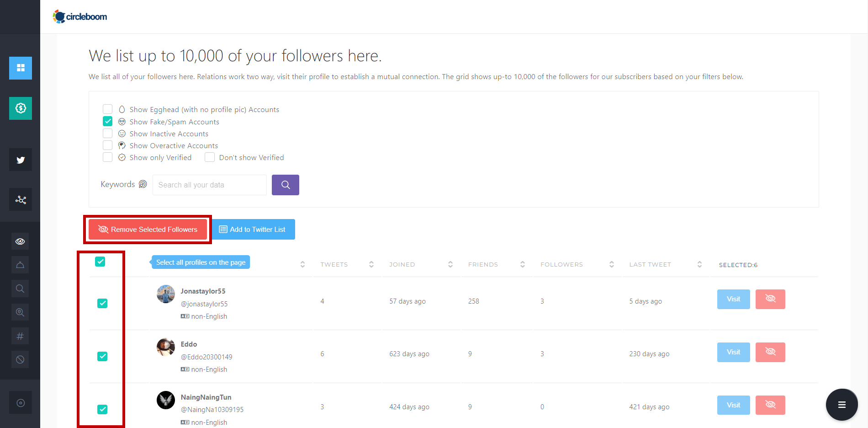Open the search magnifier sidebar icon
868x428 pixels.
pyautogui.click(x=20, y=289)
